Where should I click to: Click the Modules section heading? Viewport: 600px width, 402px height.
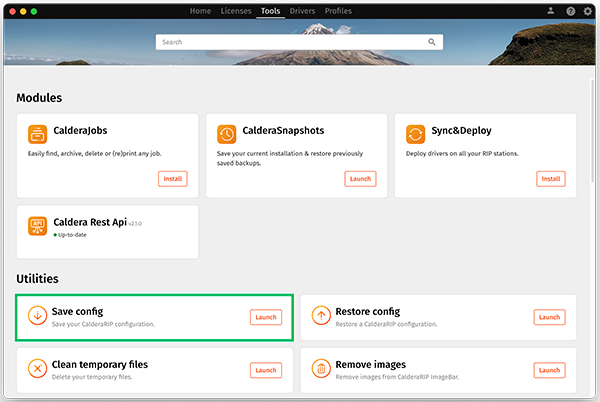pos(39,98)
